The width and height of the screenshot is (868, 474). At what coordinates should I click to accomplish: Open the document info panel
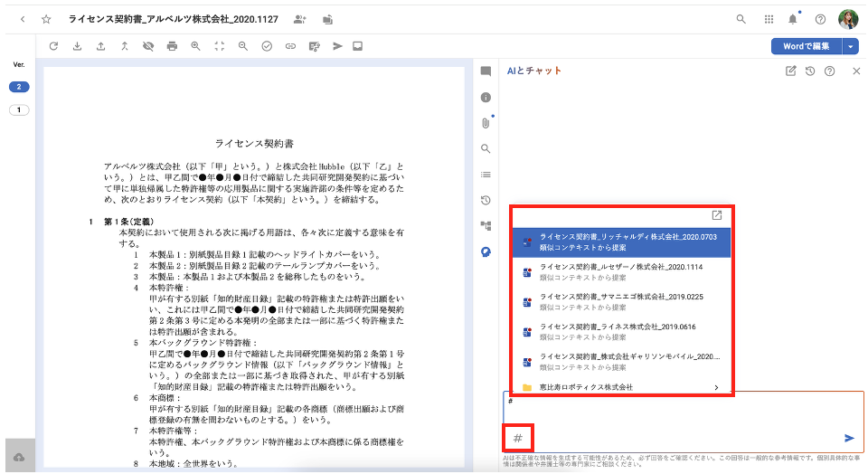coord(486,98)
